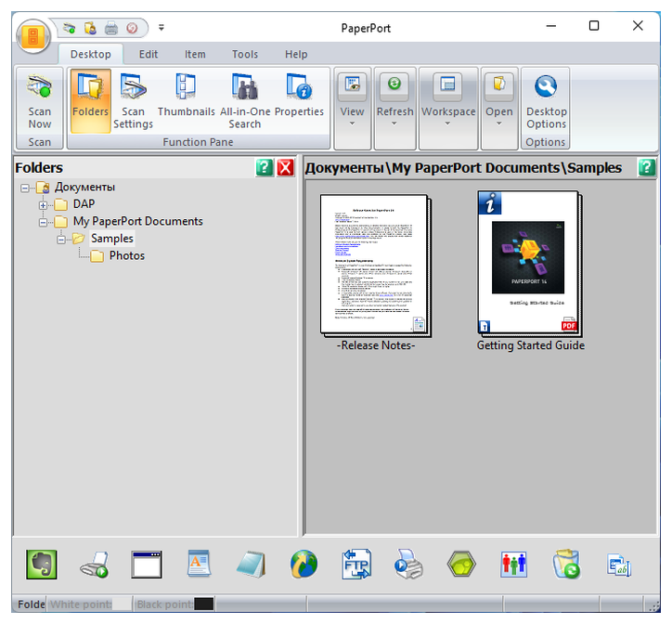The height and width of the screenshot is (624, 672).
Task: Click the Notepad icon in Send To bar
Action: 252,565
